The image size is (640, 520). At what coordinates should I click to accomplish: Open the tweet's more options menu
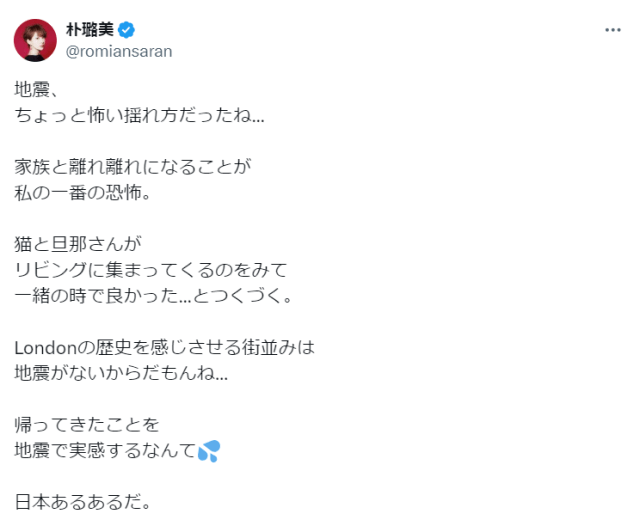[613, 30]
